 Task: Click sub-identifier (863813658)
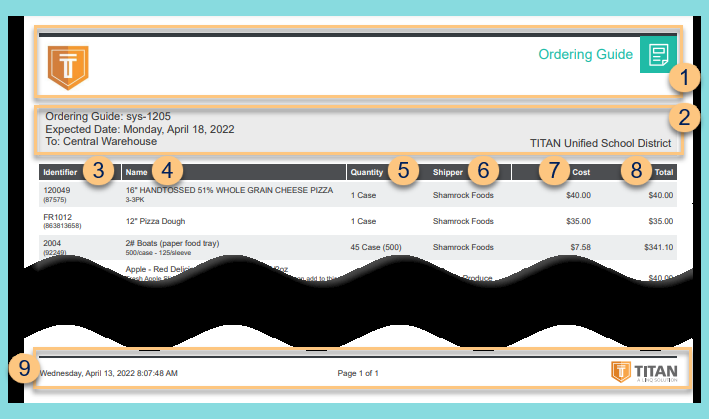pyautogui.click(x=62, y=226)
